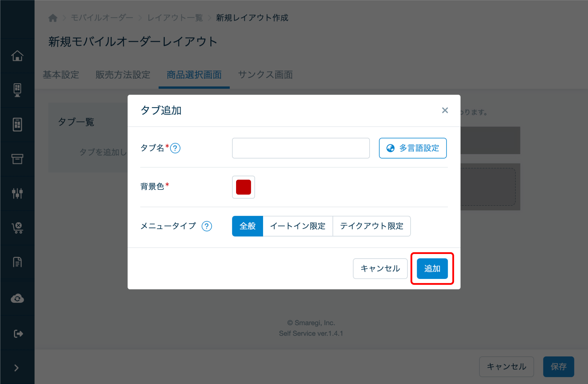Open 多言語設定 for the tab name
This screenshot has width=588, height=384.
point(413,148)
